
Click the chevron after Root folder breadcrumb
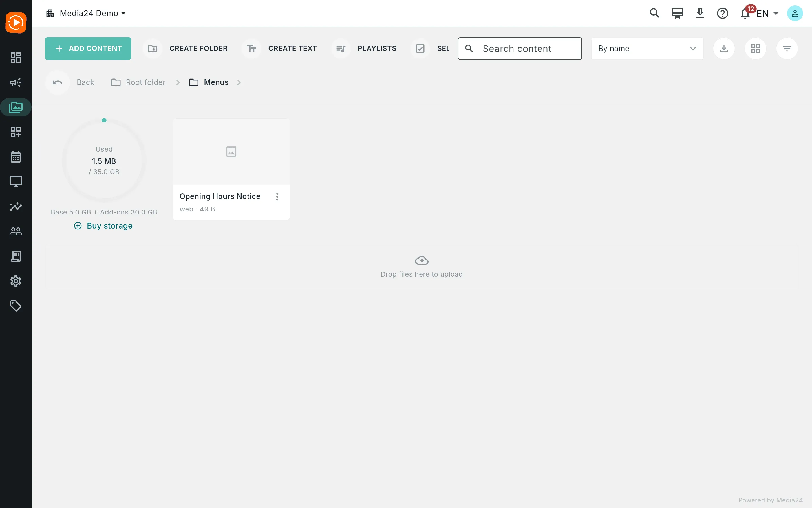pyautogui.click(x=178, y=82)
